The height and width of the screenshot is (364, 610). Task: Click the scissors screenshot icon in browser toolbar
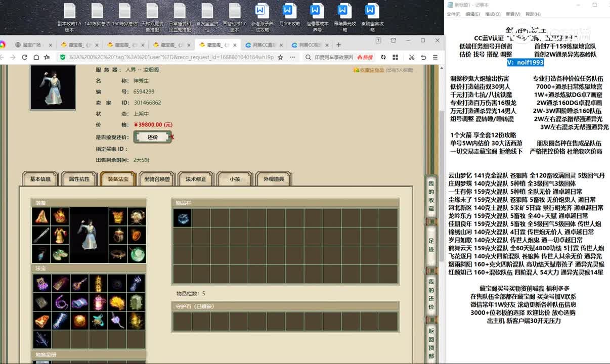412,57
